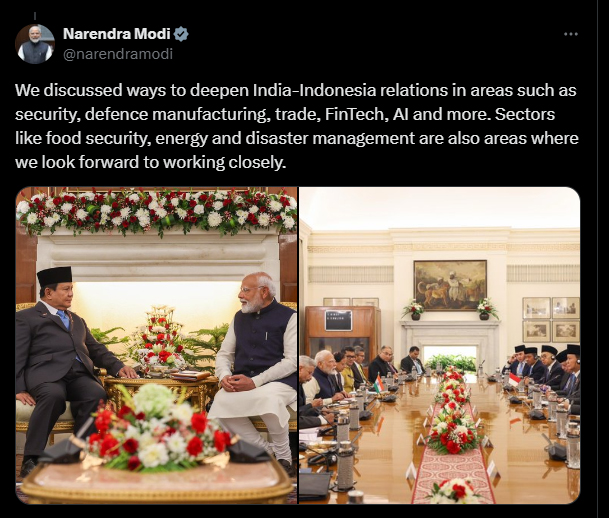The image size is (609, 518).
Task: Click the man in navy vest
Action: point(256,369)
